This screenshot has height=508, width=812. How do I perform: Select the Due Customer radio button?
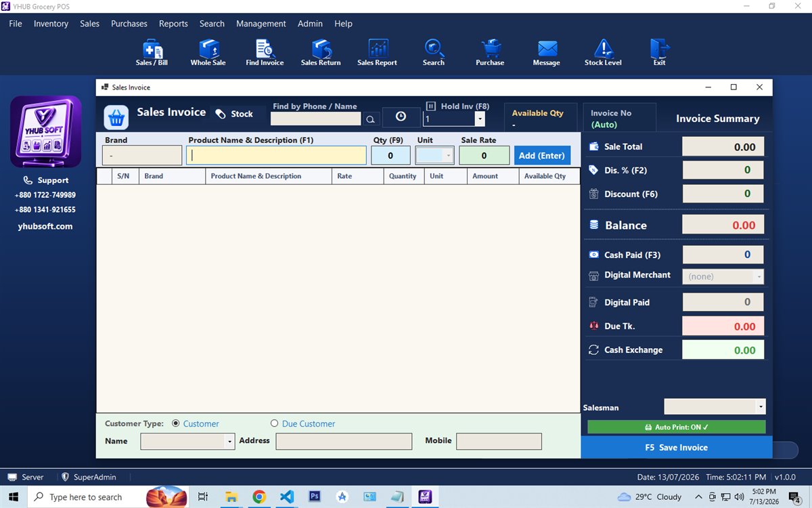(x=274, y=423)
